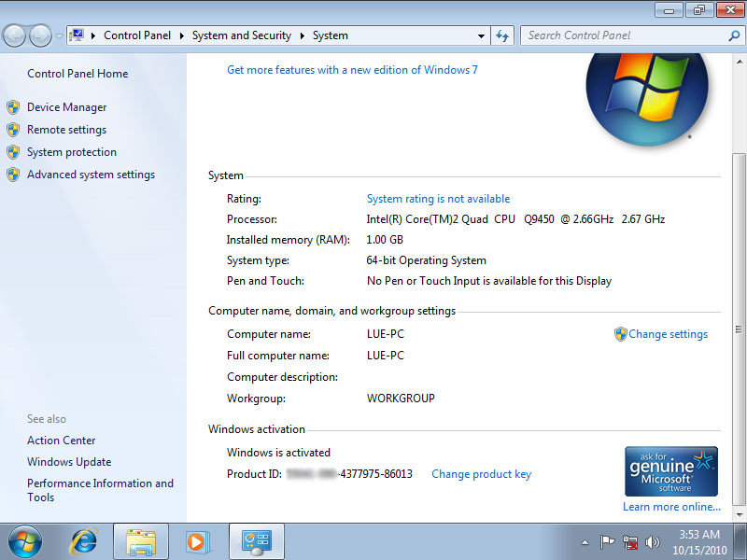Expand the arrow after System and Security
747x560 pixels.
[x=302, y=35]
